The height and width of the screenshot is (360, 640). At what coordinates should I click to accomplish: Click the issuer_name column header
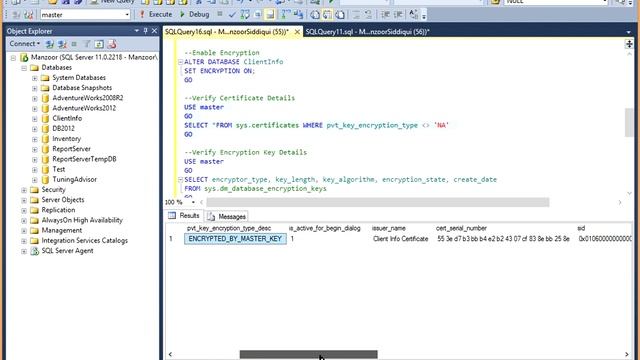pyautogui.click(x=389, y=228)
